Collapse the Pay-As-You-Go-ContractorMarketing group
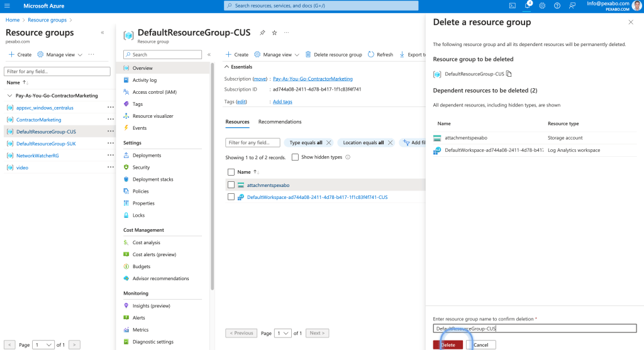This screenshot has height=350, width=644. [9, 96]
